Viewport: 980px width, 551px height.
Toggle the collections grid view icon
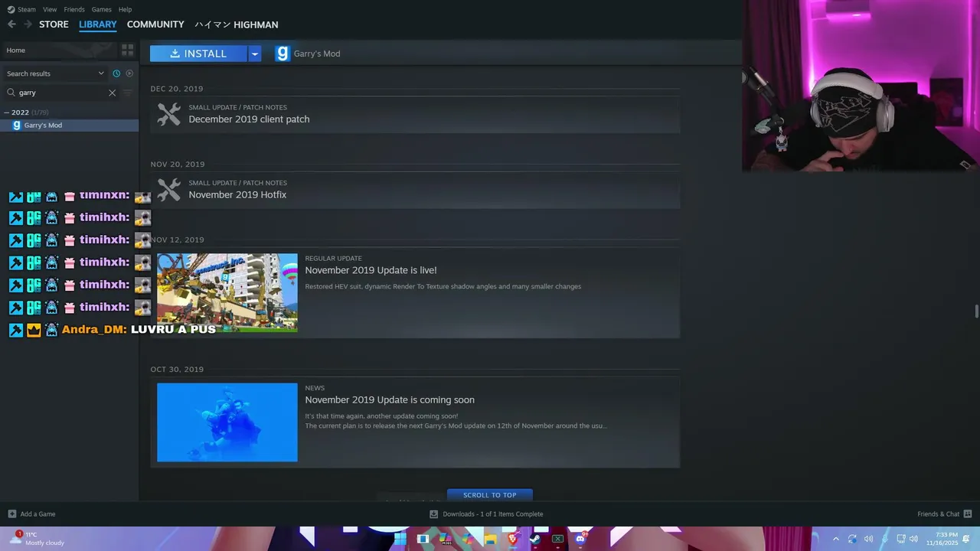click(127, 50)
